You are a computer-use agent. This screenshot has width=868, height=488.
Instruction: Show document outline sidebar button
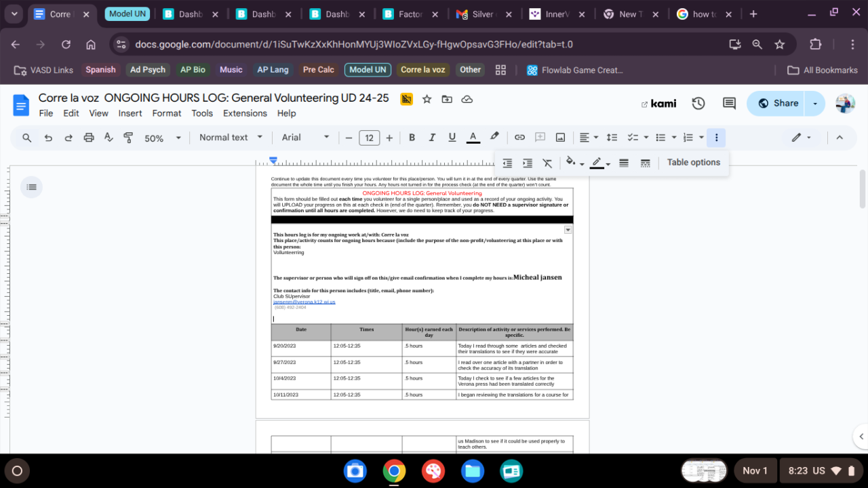pyautogui.click(x=31, y=187)
